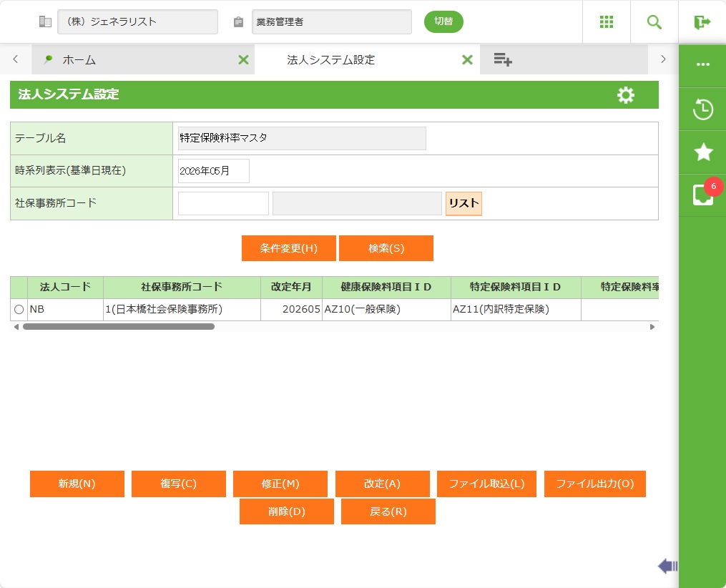Screen dimensions: 726x588
Task: Click the 新規(N) button
Action: [77, 484]
